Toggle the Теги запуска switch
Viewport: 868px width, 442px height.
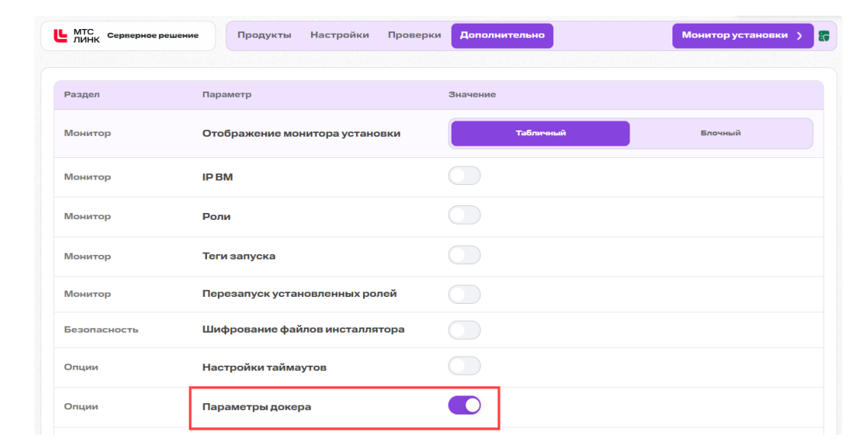pos(465,255)
